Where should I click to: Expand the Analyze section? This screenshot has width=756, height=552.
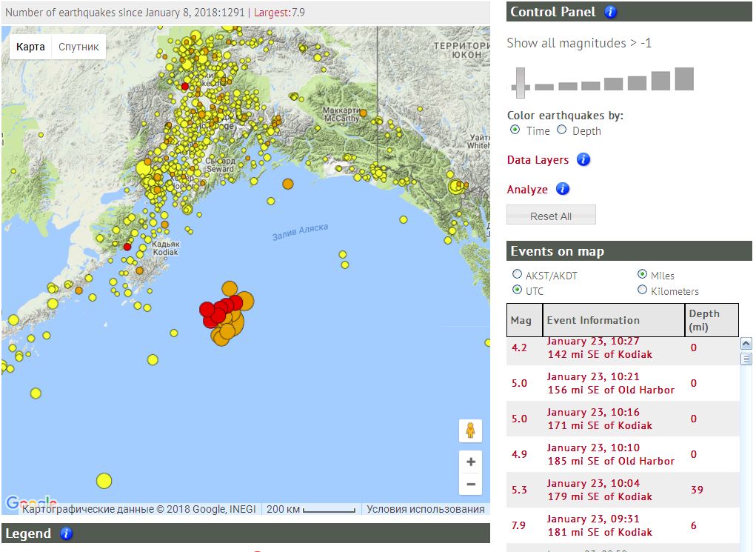[527, 190]
